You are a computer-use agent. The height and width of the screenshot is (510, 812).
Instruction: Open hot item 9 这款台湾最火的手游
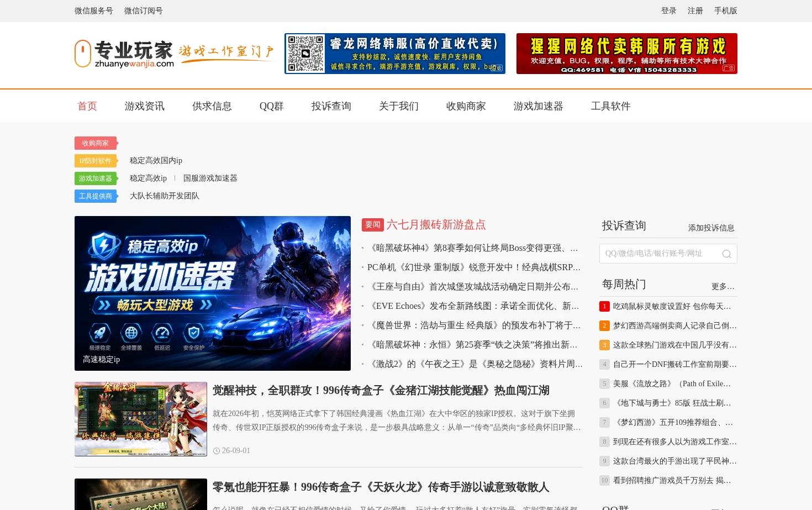click(675, 461)
